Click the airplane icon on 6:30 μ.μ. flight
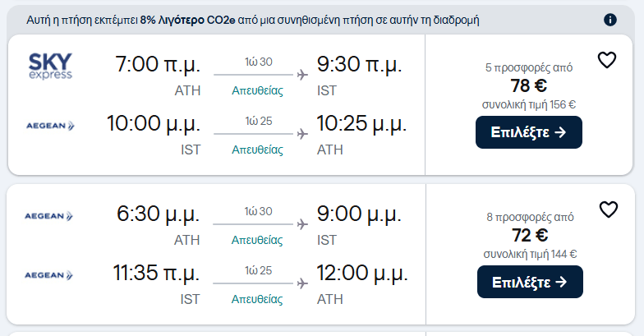Image resolution: width=644 pixels, height=336 pixels. [301, 224]
